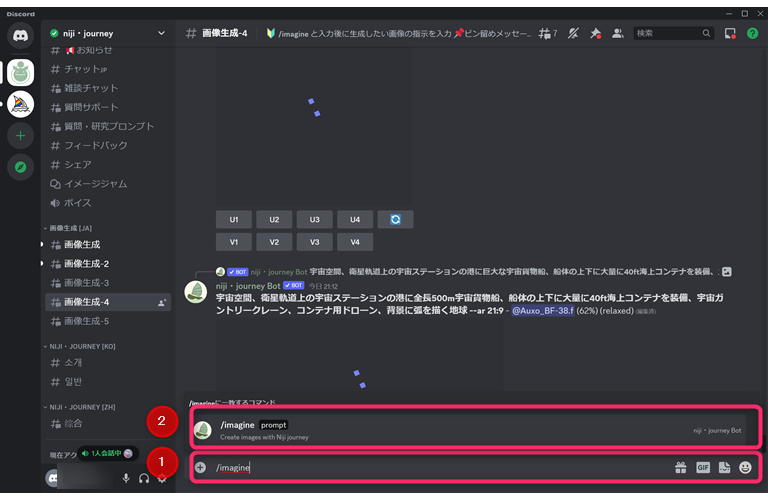
Task: Open sticker picker icon
Action: [x=724, y=468]
